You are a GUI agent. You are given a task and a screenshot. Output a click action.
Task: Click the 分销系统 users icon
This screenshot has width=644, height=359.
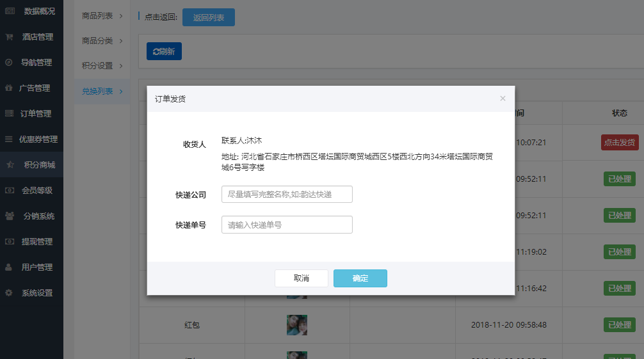pos(10,216)
